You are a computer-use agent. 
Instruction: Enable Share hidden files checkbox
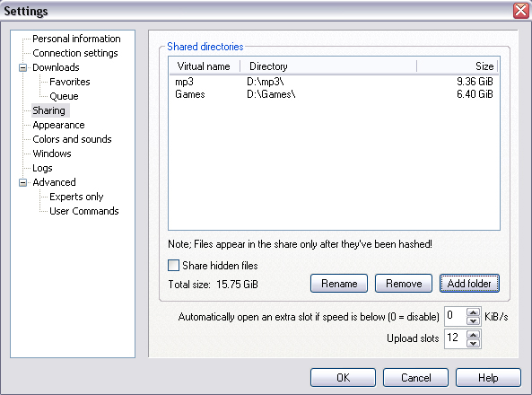(x=173, y=265)
